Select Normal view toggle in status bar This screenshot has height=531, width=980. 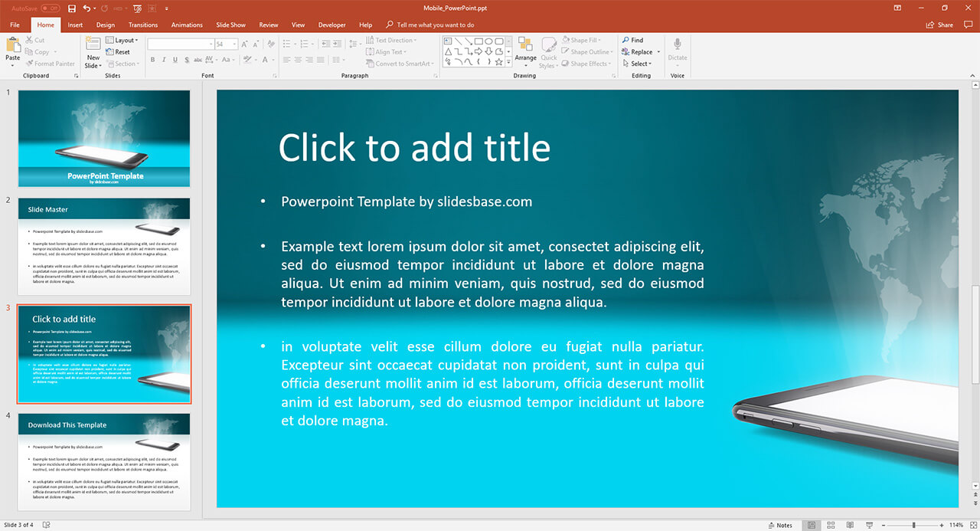(x=811, y=525)
